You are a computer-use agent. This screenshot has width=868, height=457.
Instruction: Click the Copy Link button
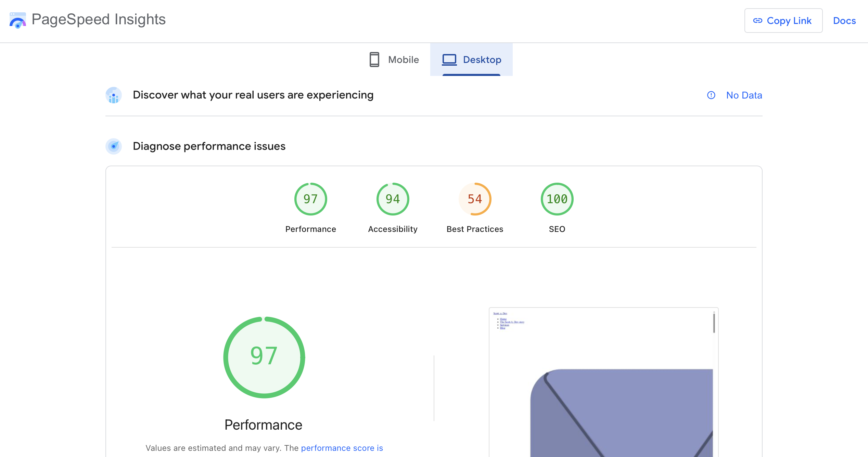[784, 21]
